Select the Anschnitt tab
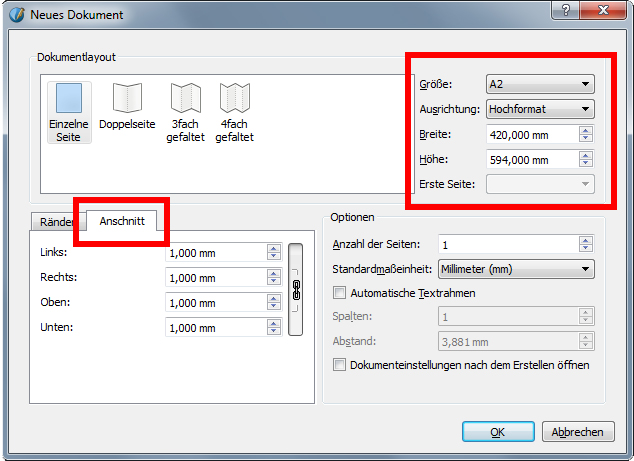Image resolution: width=634 pixels, height=461 pixels. tap(122, 220)
